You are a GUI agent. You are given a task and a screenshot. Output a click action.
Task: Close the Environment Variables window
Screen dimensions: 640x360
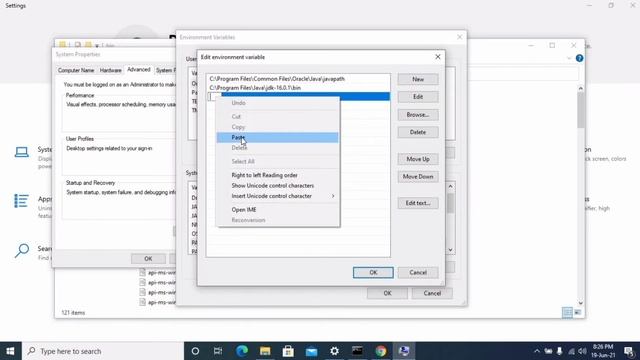click(460, 37)
